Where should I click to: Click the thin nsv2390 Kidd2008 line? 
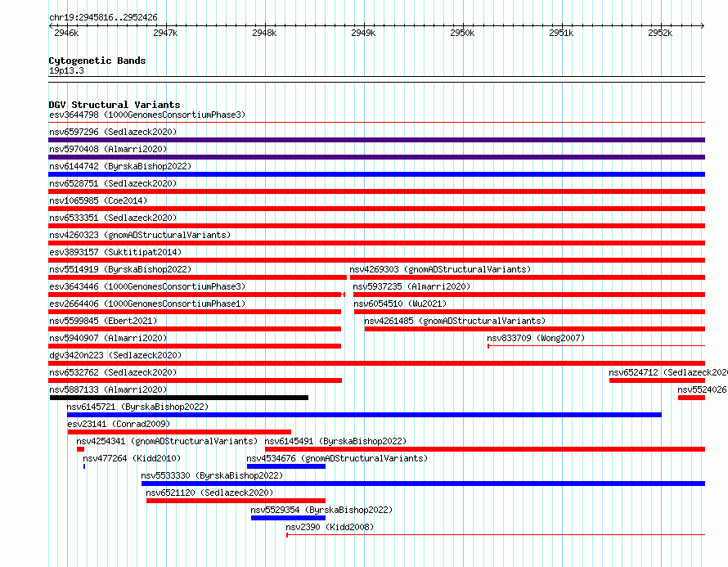click(496, 535)
